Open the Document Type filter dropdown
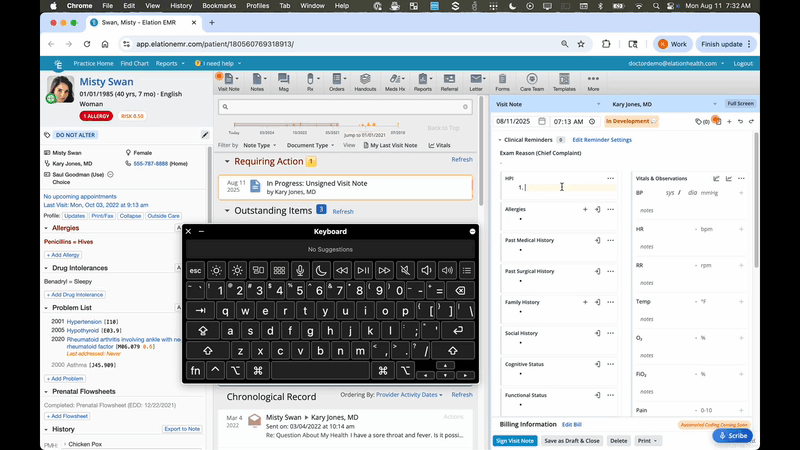This screenshot has width=800, height=450. pyautogui.click(x=310, y=145)
